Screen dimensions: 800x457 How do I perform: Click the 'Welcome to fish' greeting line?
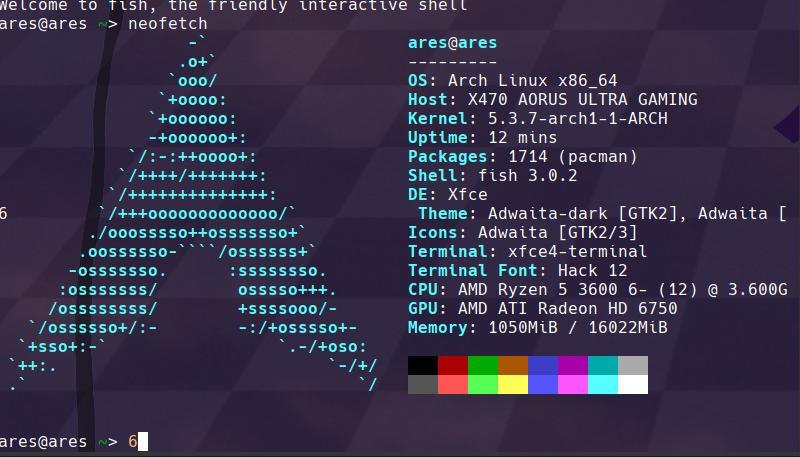click(234, 6)
